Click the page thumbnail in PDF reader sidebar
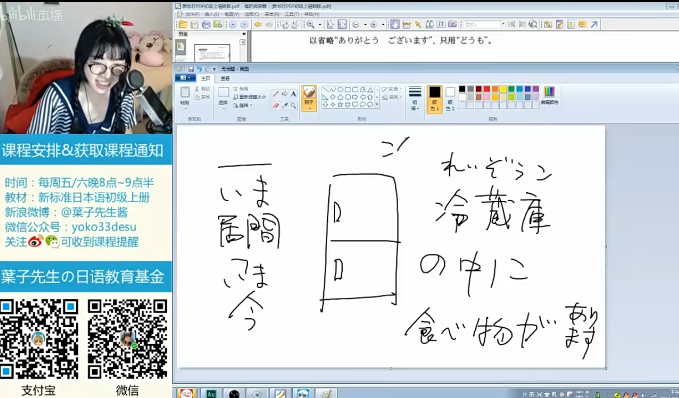 (212, 53)
